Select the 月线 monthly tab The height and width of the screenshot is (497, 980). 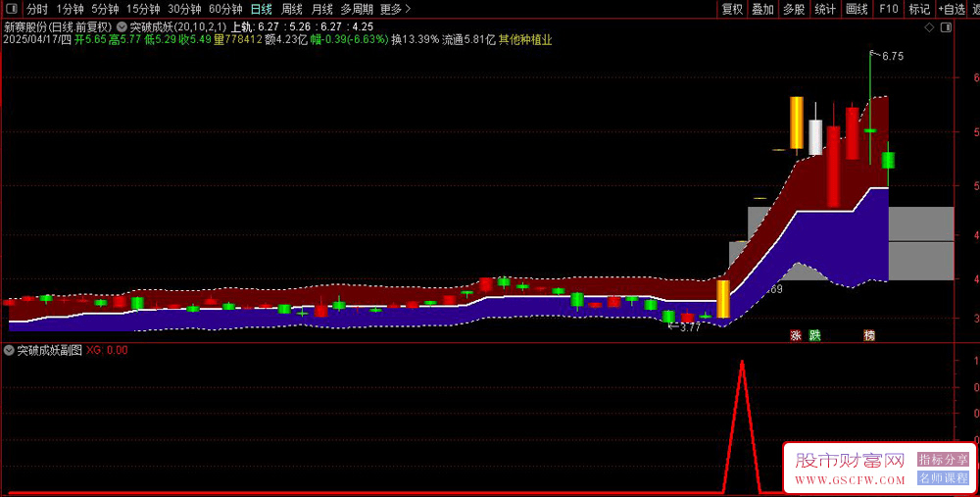[x=321, y=9]
